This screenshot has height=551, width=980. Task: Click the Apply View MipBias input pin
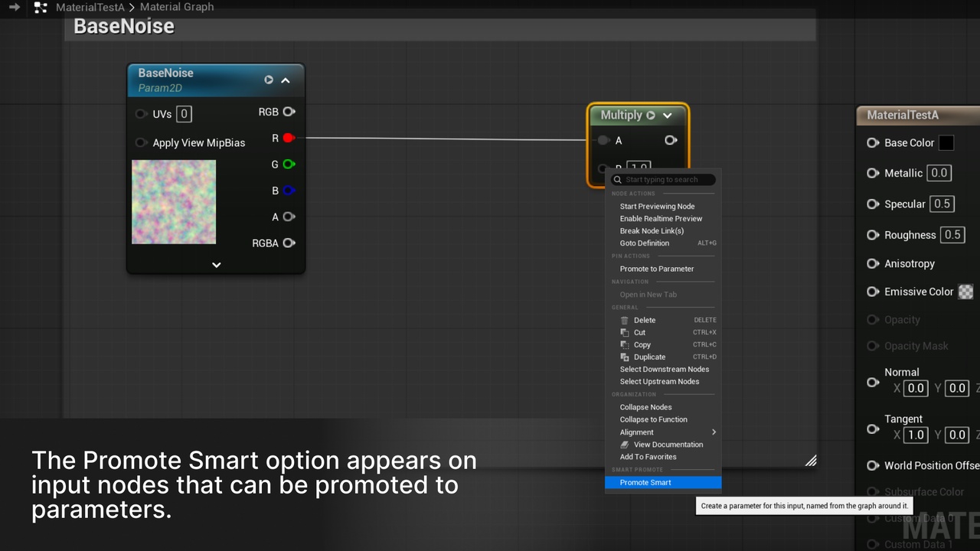tap(141, 142)
